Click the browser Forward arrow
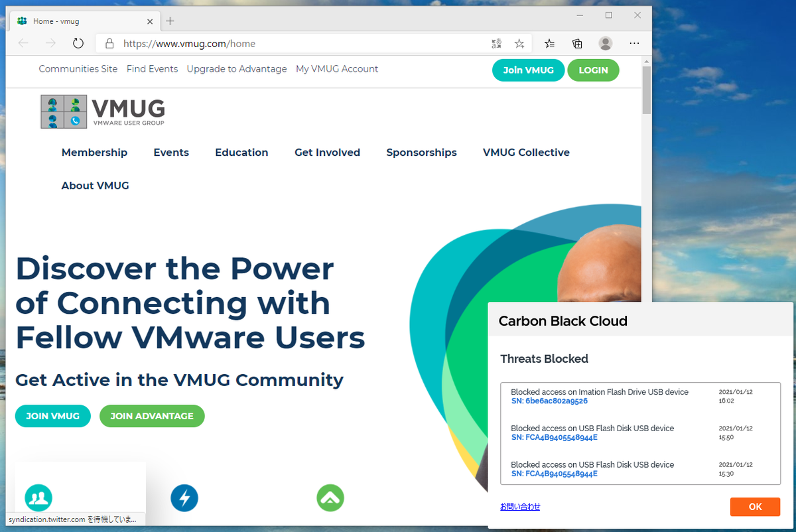 pos(50,43)
